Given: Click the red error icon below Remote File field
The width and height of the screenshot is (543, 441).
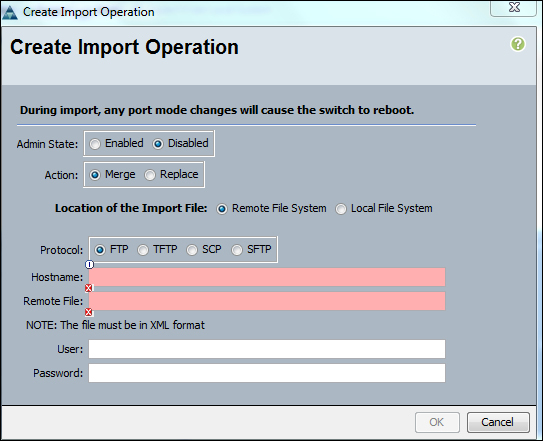Looking at the screenshot, I should [x=89, y=312].
